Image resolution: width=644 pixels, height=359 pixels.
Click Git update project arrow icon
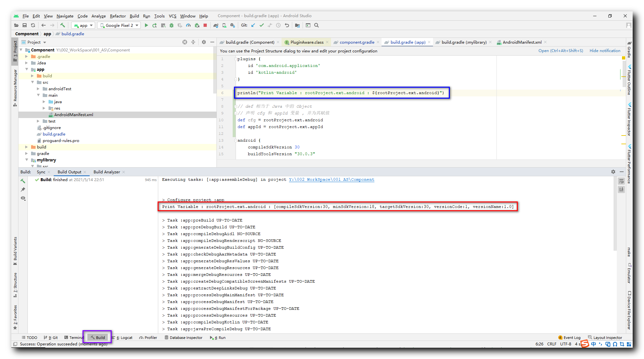(253, 25)
